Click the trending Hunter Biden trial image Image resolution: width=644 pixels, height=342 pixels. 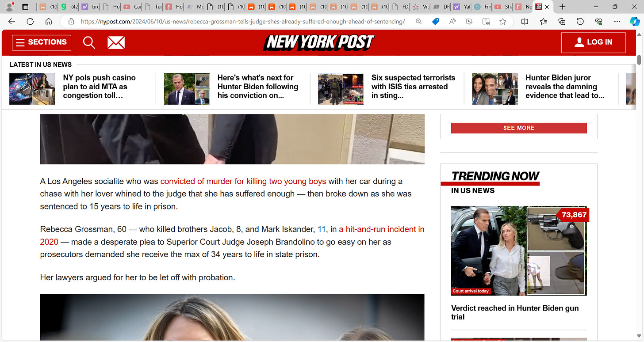[519, 251]
